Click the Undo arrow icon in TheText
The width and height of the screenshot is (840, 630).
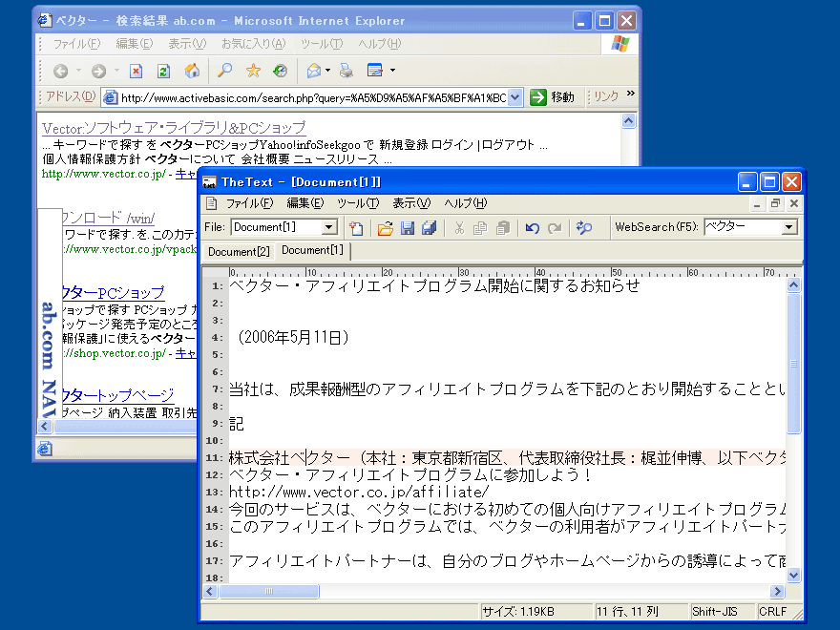[x=532, y=228]
